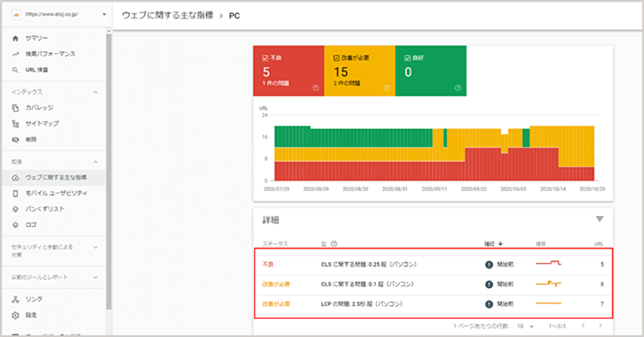
Task: Click the green 良好 summary card
Action: [431, 70]
